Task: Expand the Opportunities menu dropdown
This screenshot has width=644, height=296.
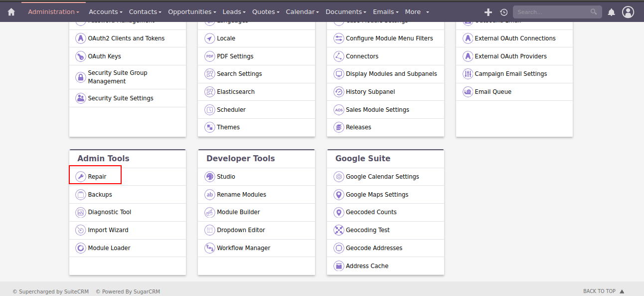Action: [192, 12]
